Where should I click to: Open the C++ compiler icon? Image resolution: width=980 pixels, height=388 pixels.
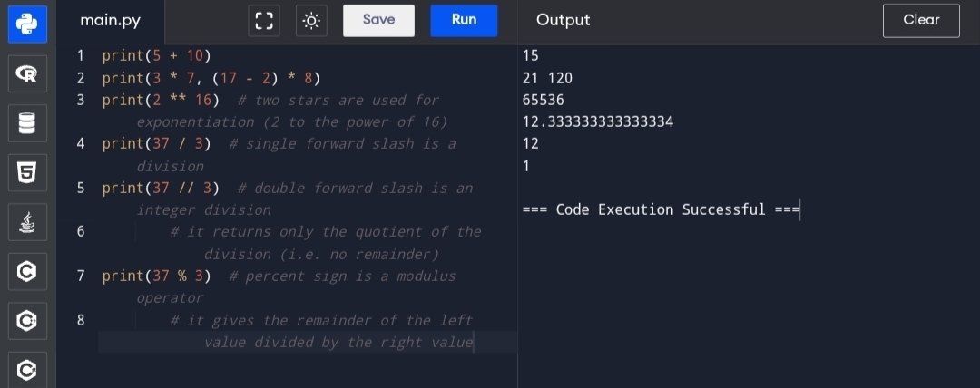(27, 319)
